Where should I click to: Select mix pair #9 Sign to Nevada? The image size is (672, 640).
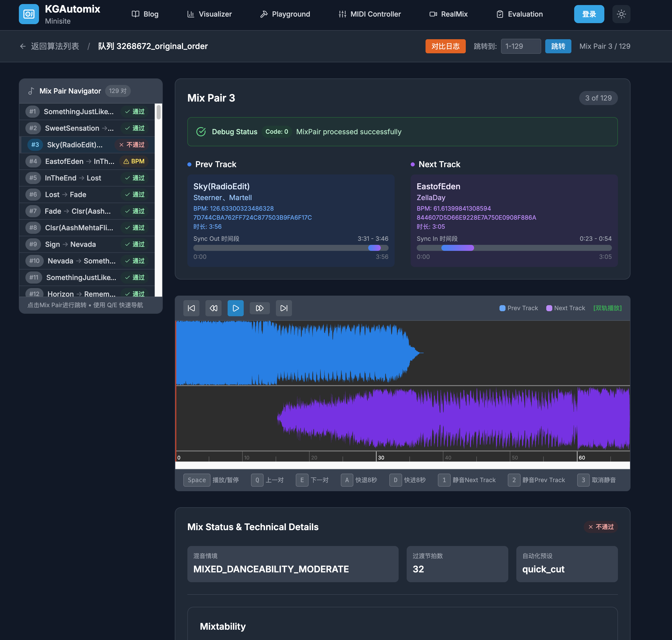(87, 244)
